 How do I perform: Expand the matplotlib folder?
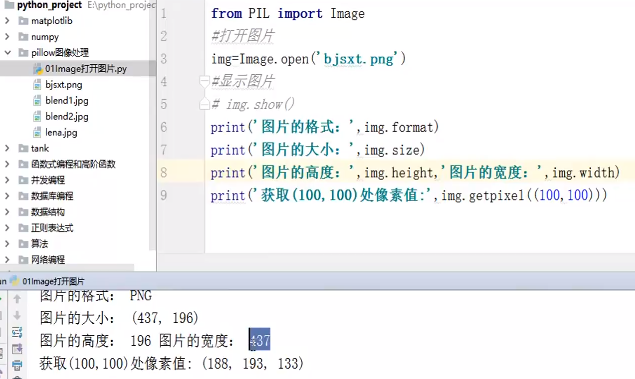pos(7,21)
